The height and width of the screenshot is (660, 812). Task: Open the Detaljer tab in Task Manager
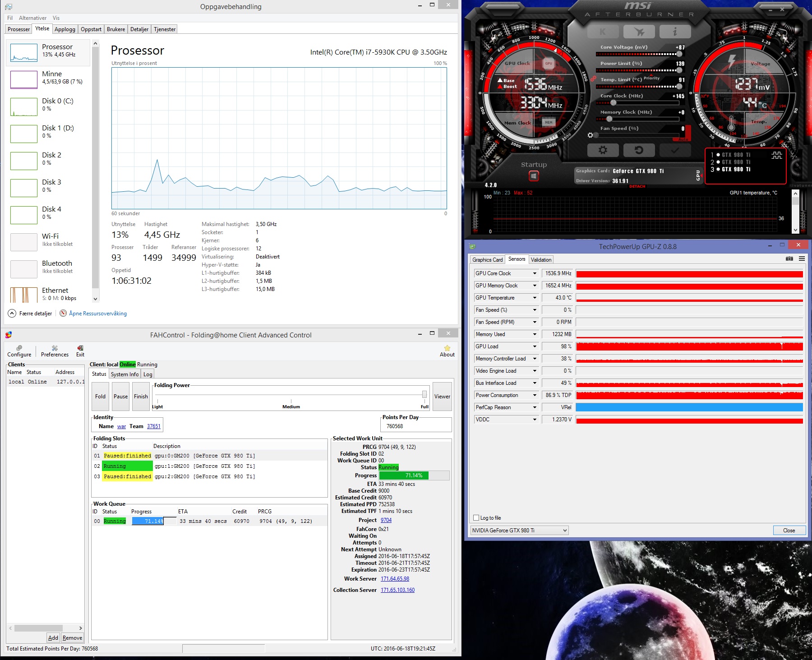pyautogui.click(x=139, y=29)
